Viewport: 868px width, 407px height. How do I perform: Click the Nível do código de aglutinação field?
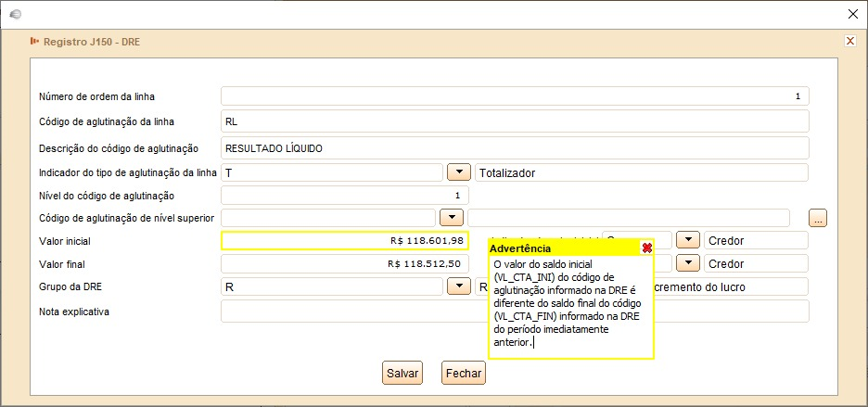[344, 195]
